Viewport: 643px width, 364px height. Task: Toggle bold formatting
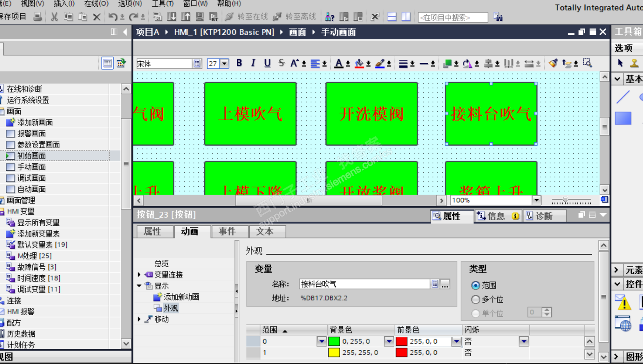coord(239,63)
